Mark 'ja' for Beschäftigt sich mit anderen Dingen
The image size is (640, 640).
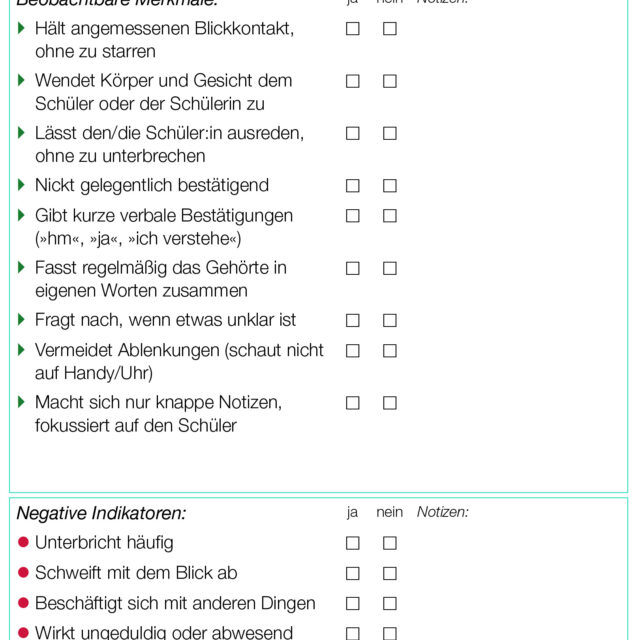[x=353, y=604]
